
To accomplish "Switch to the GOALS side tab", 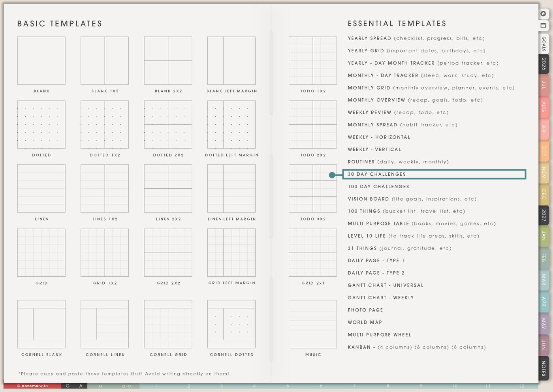I will [544, 43].
